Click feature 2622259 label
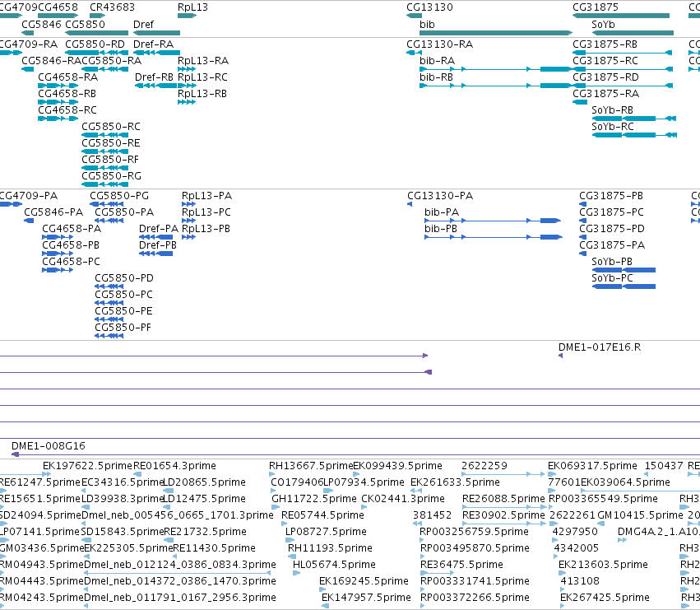 click(x=484, y=466)
